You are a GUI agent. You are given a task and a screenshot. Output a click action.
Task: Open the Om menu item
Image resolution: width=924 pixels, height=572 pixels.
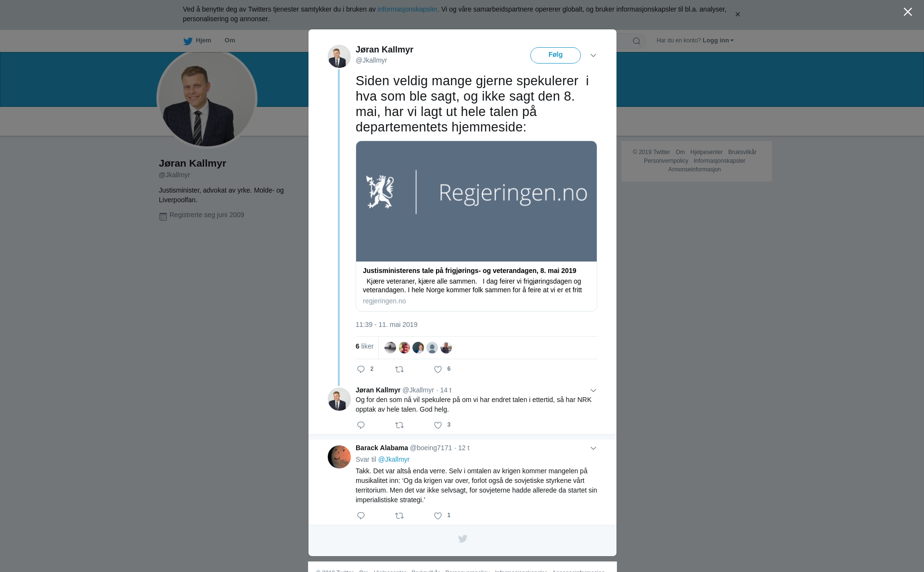tap(230, 40)
